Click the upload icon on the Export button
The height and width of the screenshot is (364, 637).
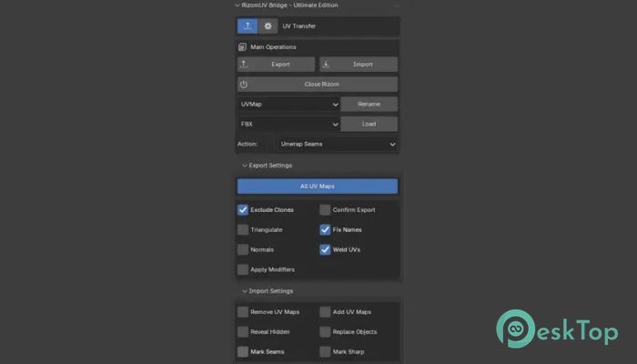[244, 64]
